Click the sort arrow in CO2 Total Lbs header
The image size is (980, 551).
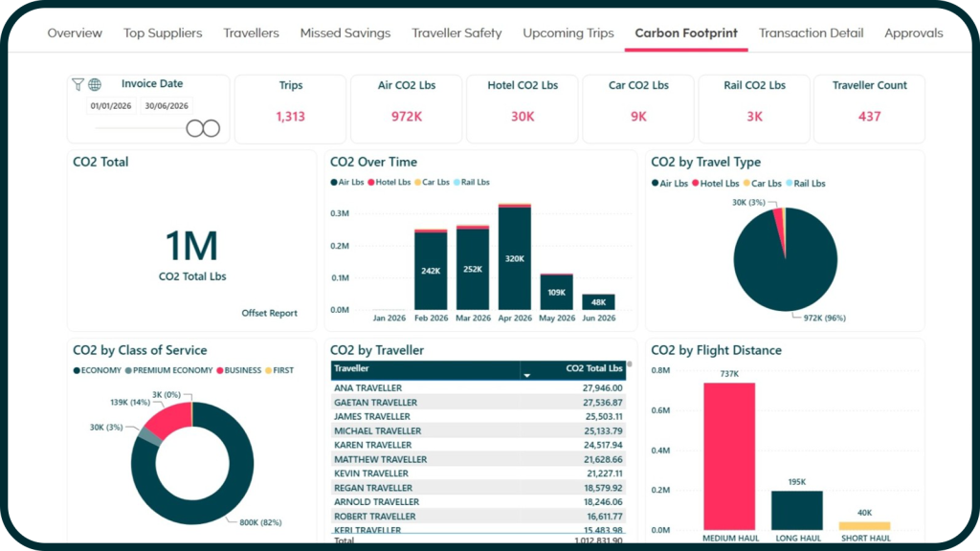tap(527, 375)
